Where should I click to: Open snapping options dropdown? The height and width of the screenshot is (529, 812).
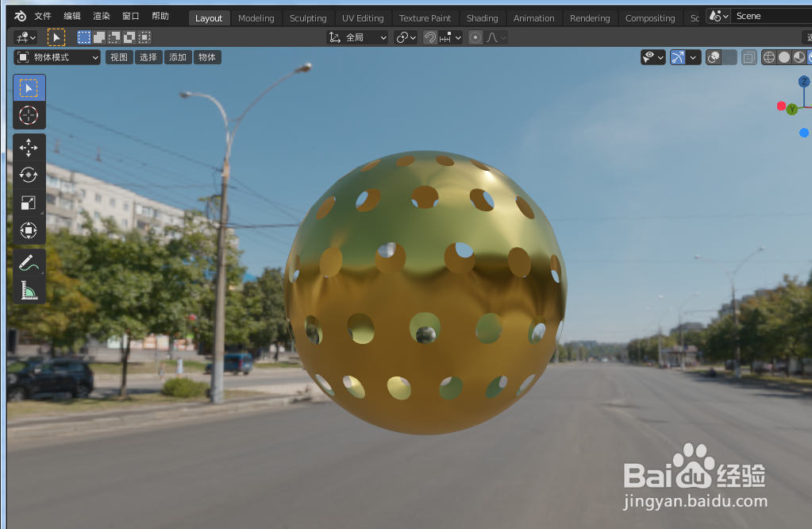click(x=451, y=37)
